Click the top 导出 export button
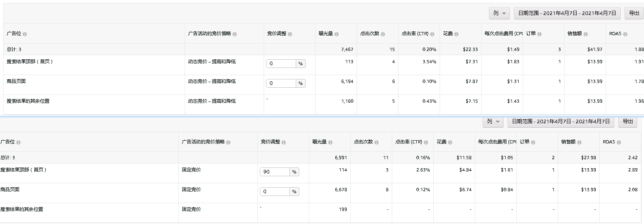 (x=634, y=13)
